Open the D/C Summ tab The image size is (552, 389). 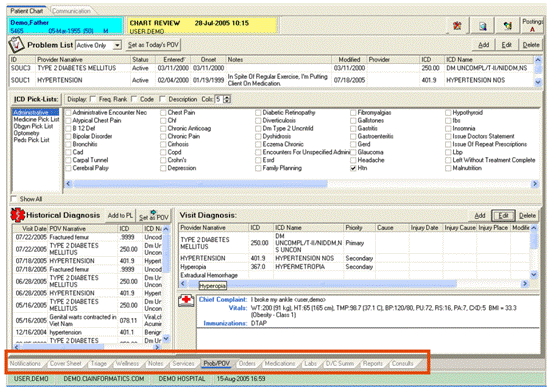pyautogui.click(x=339, y=363)
